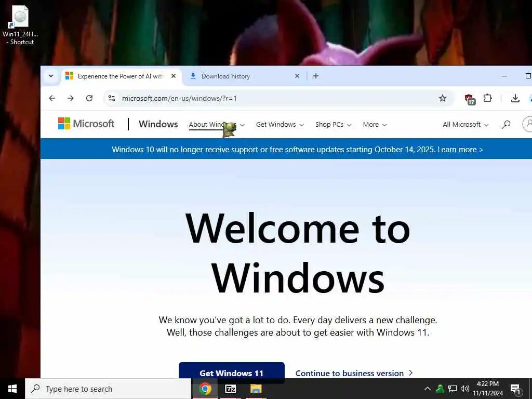Open the Windows Start button

12,389
